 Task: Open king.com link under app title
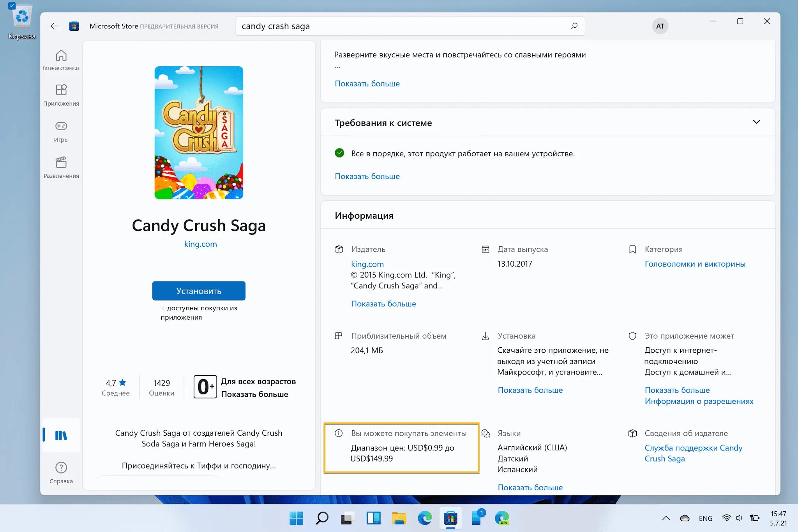tap(200, 244)
